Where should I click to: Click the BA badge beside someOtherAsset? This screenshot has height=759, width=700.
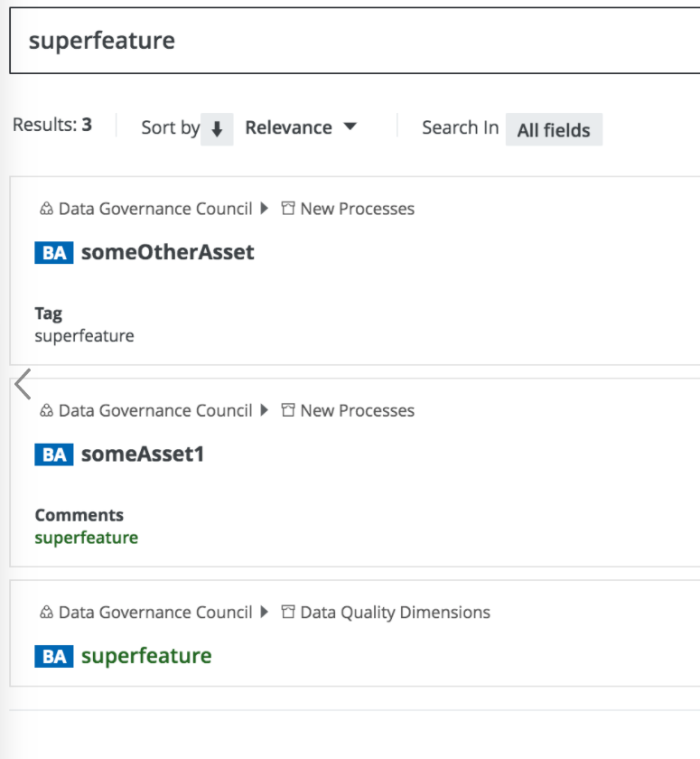[53, 253]
